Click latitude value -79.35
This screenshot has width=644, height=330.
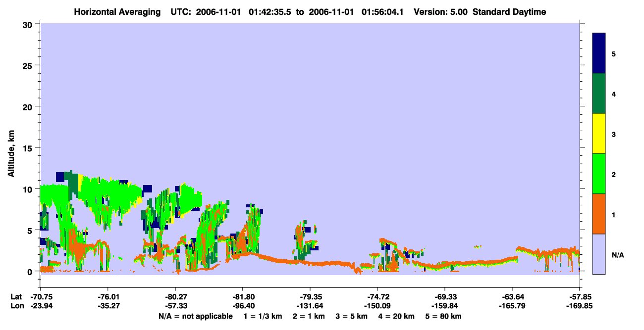(310, 297)
